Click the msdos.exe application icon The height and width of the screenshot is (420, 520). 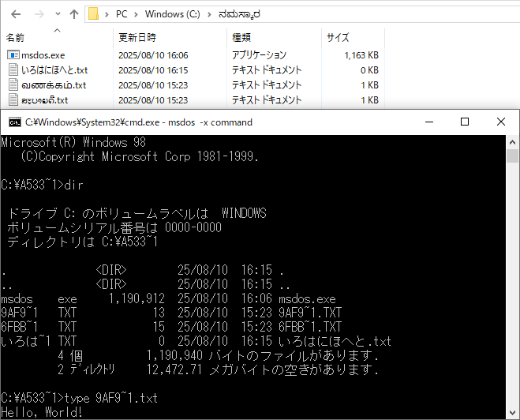13,55
